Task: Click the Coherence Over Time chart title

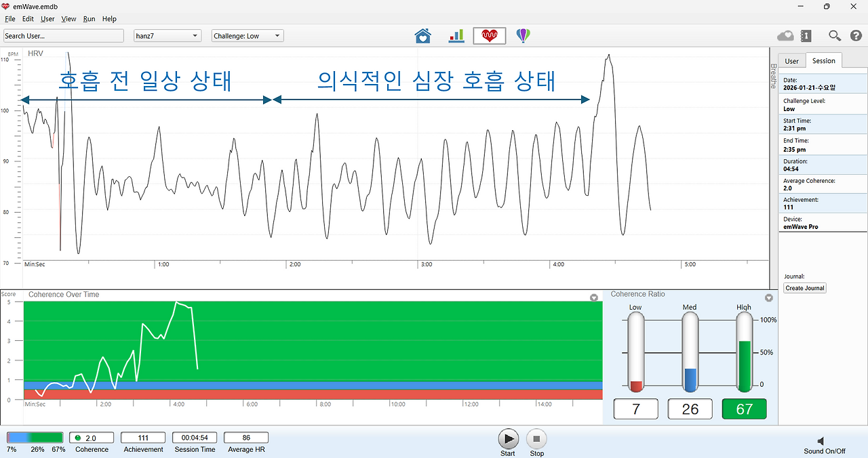Action: coord(64,295)
